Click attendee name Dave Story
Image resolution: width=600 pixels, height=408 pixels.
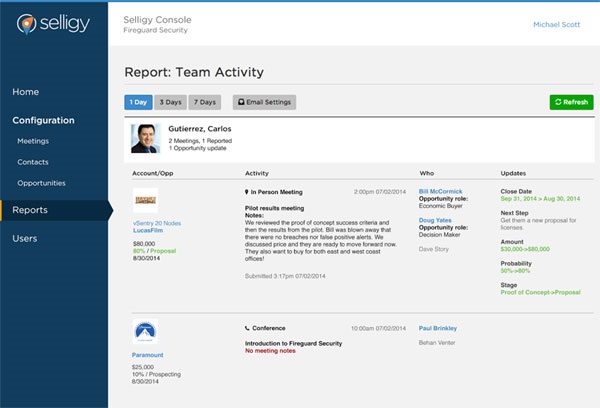[x=434, y=249]
